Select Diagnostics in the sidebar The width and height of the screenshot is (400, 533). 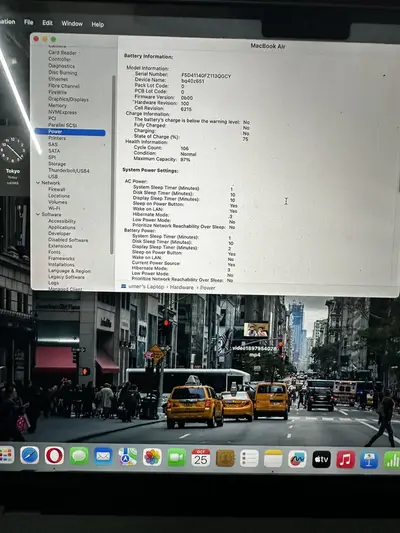click(62, 66)
